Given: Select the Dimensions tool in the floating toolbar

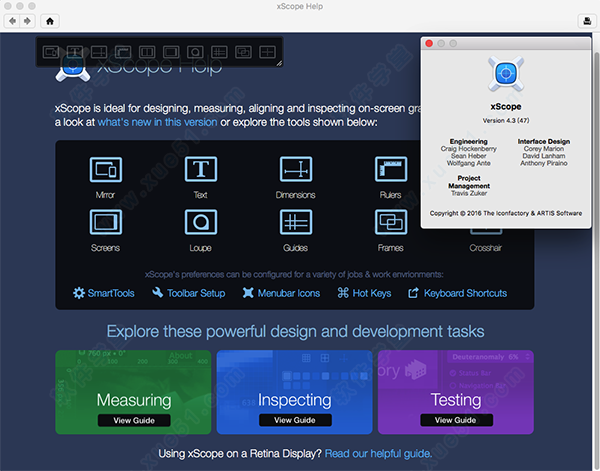Looking at the screenshot, I should (99, 52).
